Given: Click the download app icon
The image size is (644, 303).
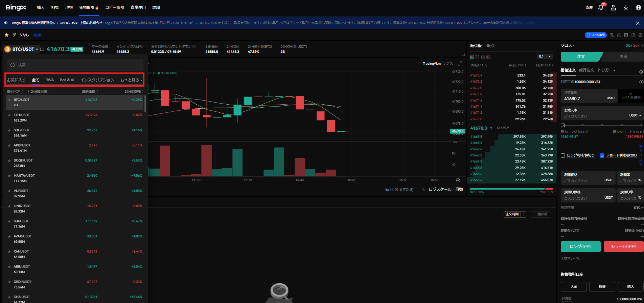Looking at the screenshot, I should (x=626, y=7).
